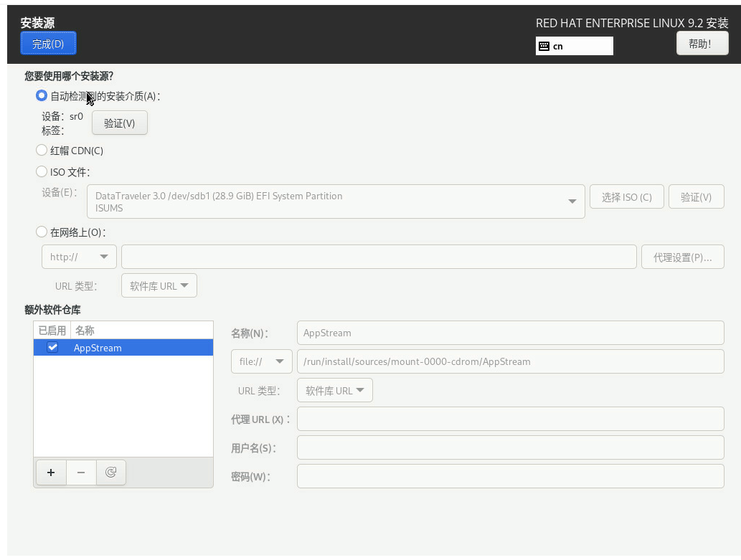
Task: Select the 红帽 CDN radio option
Action: (x=42, y=151)
